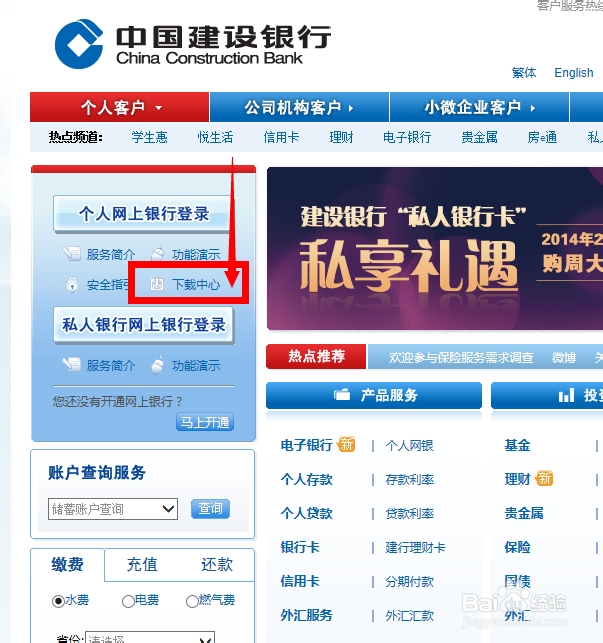
Task: Open the 下载中心 download icon
Action: click(157, 284)
